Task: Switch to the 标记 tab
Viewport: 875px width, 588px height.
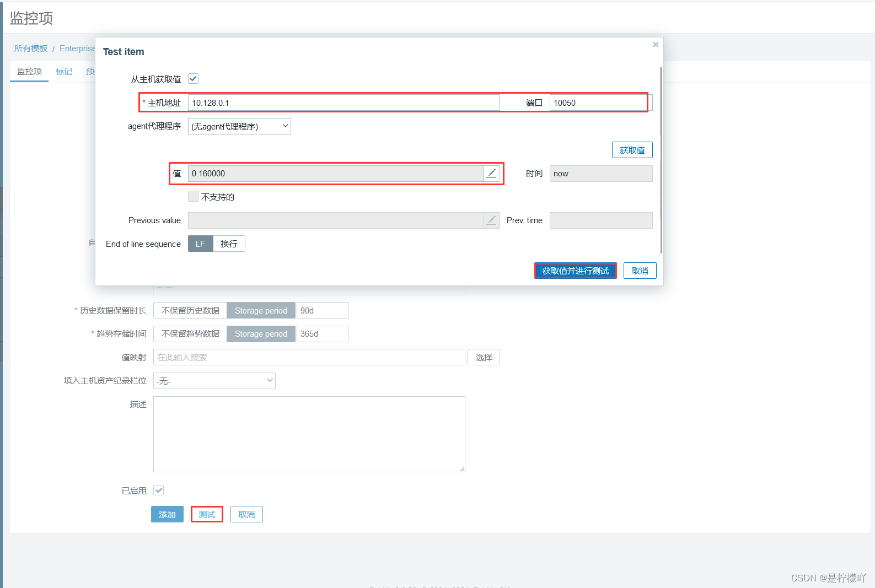Action: click(64, 72)
